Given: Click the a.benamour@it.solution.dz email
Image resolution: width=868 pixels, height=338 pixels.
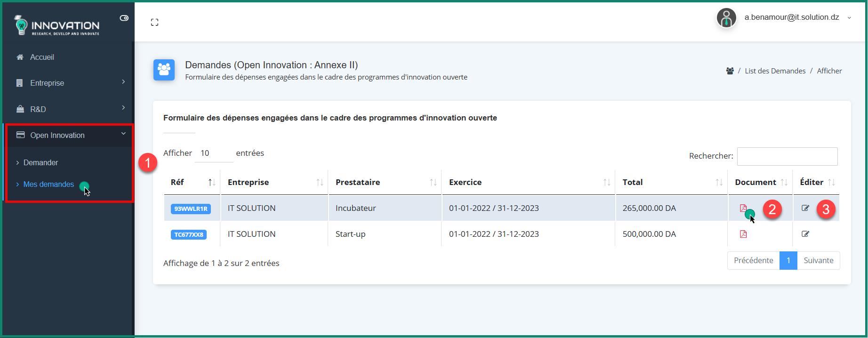Looking at the screenshot, I should pyautogui.click(x=792, y=17).
